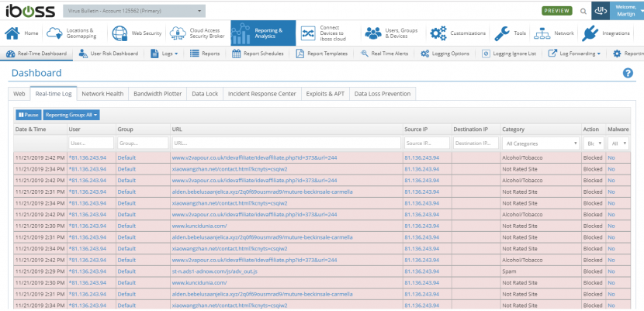Click the Source IP filter field
The image size is (644, 311).
coord(427,143)
